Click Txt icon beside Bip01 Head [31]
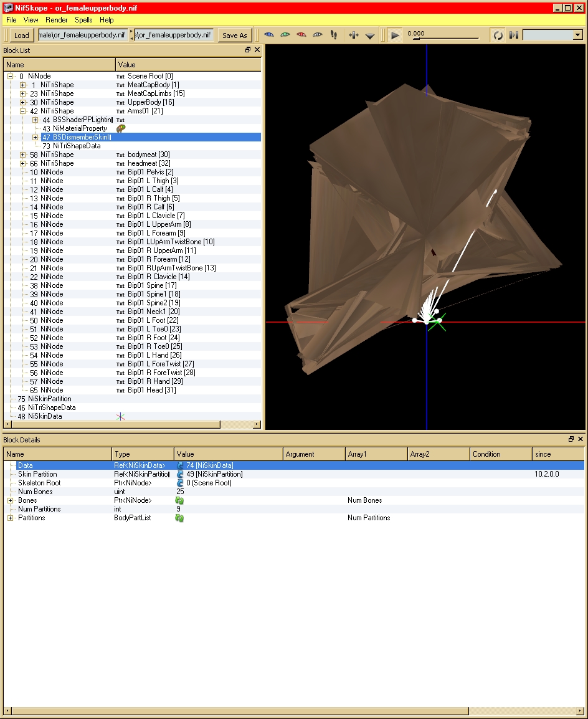 pos(121,390)
